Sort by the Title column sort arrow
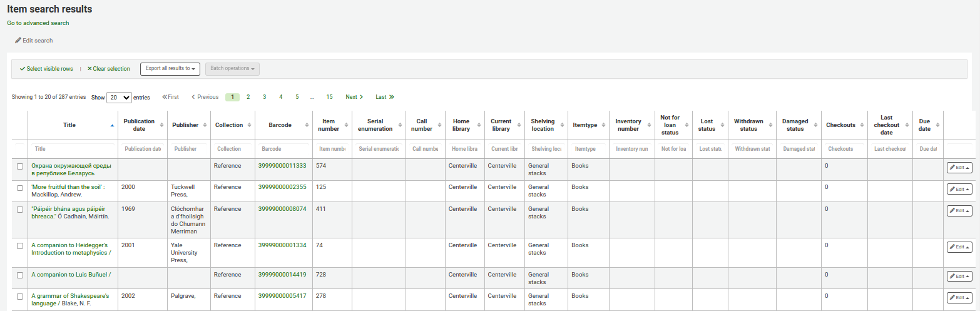The height and width of the screenshot is (311, 980). [112, 125]
